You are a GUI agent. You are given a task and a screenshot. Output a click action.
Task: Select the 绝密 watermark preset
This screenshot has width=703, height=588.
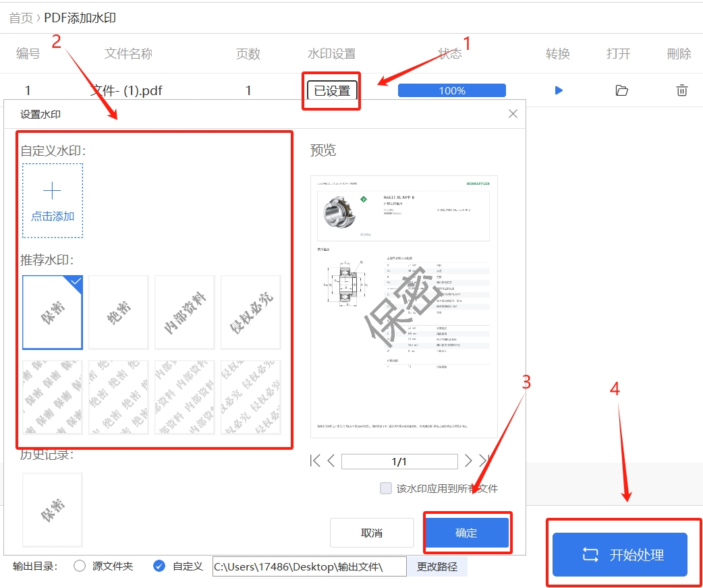tap(118, 312)
